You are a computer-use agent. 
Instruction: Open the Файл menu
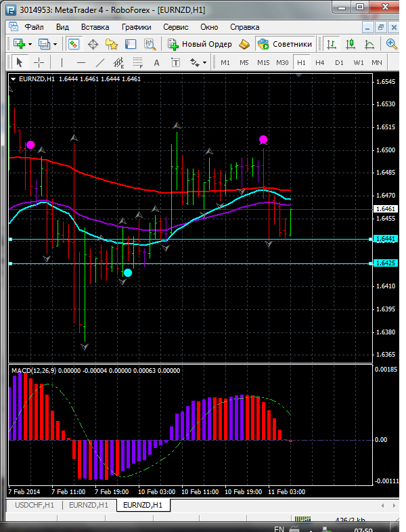tap(34, 27)
